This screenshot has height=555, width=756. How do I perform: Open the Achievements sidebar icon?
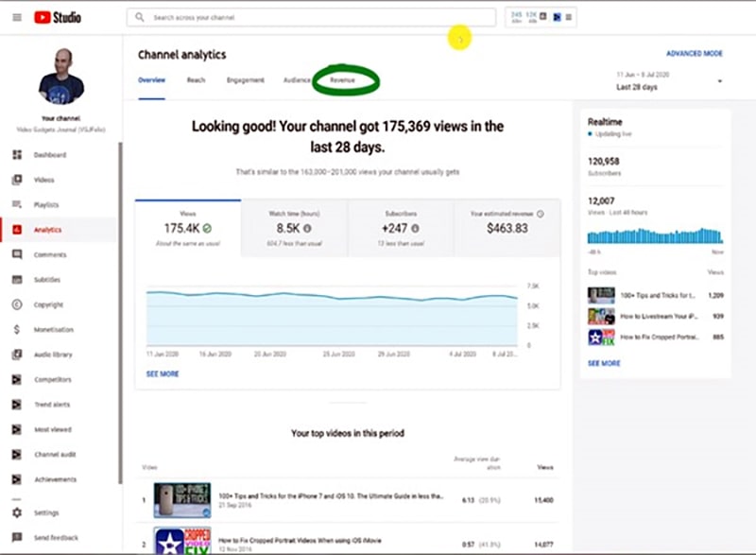(17, 479)
